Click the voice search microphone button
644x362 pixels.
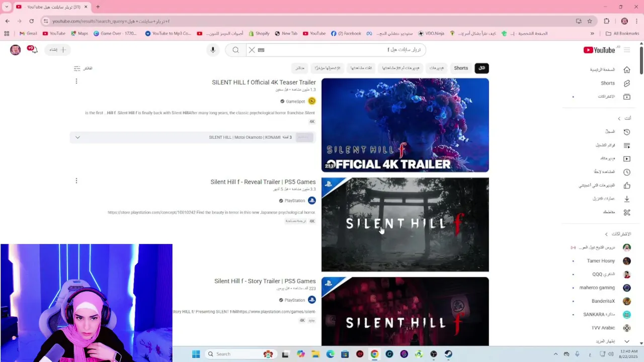[x=213, y=50]
